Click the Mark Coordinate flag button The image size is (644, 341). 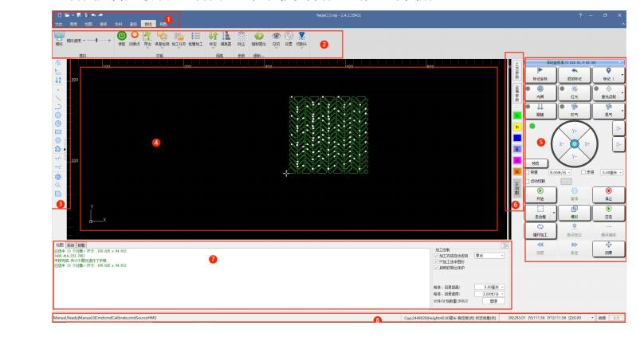coord(540,75)
